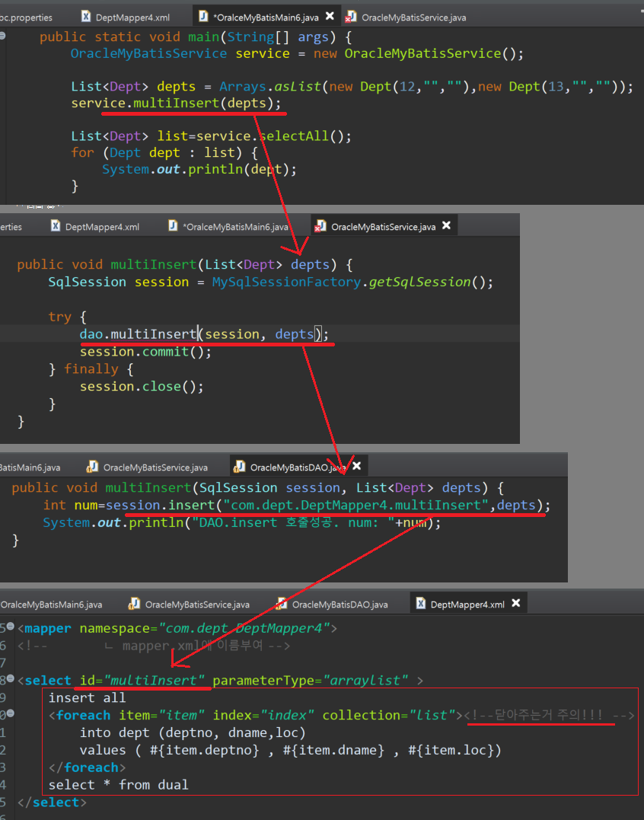Click the closing '</select>' tag
The width and height of the screenshot is (644, 820).
[x=52, y=802]
